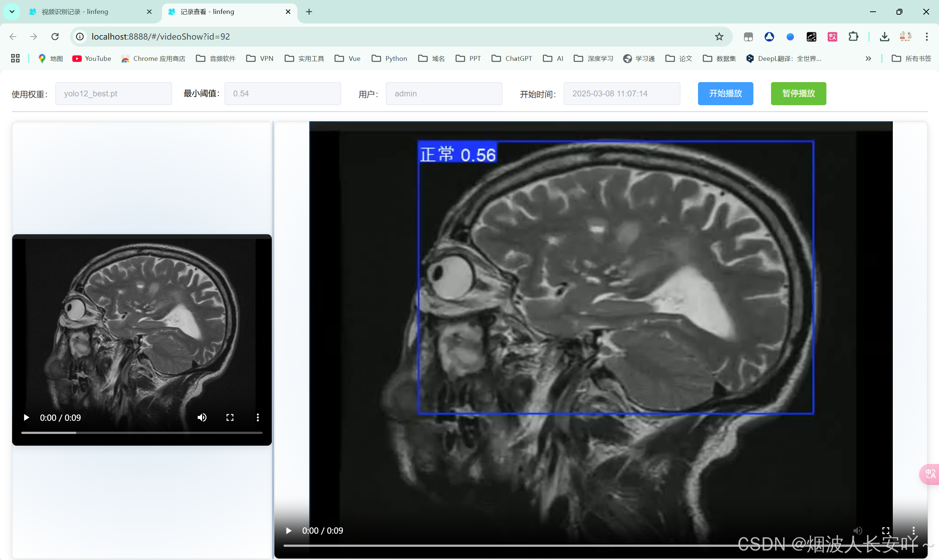Toggle the right video's volume icon
Screen dimensions: 939x560
tap(858, 531)
